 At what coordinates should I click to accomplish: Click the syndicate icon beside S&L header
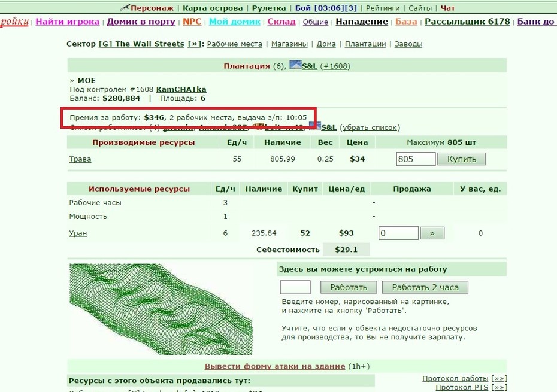pyautogui.click(x=295, y=65)
